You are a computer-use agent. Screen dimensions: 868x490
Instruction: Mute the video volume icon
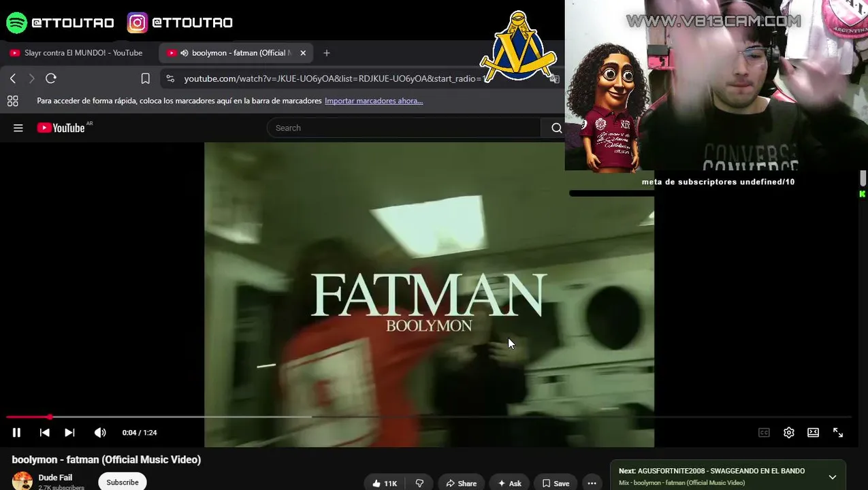100,432
